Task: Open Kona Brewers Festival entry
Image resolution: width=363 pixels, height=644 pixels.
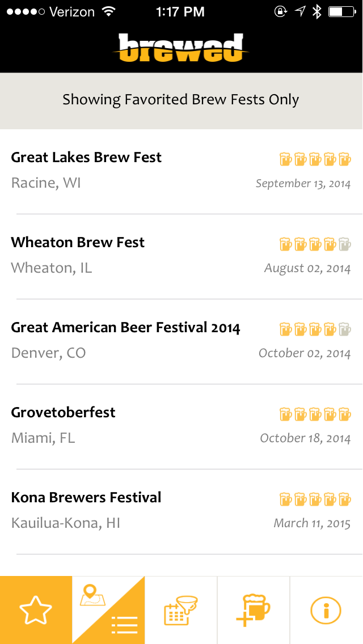Action: coord(86,497)
